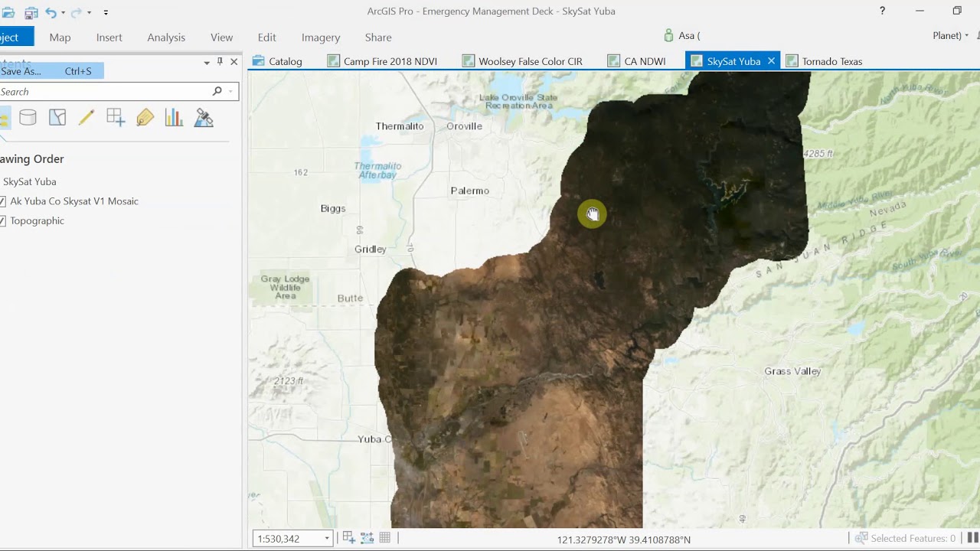This screenshot has width=980, height=551.
Task: List Contents by data source
Action: 28,117
